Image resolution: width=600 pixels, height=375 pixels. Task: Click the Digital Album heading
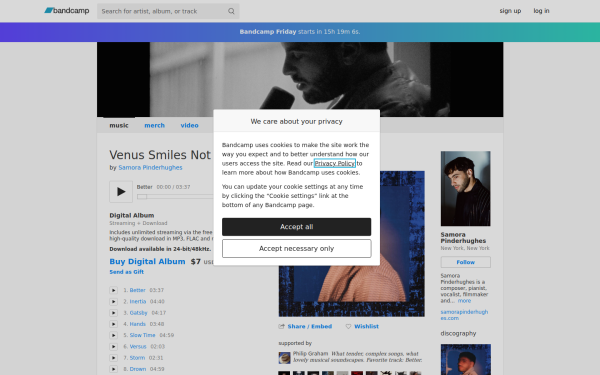tap(132, 215)
